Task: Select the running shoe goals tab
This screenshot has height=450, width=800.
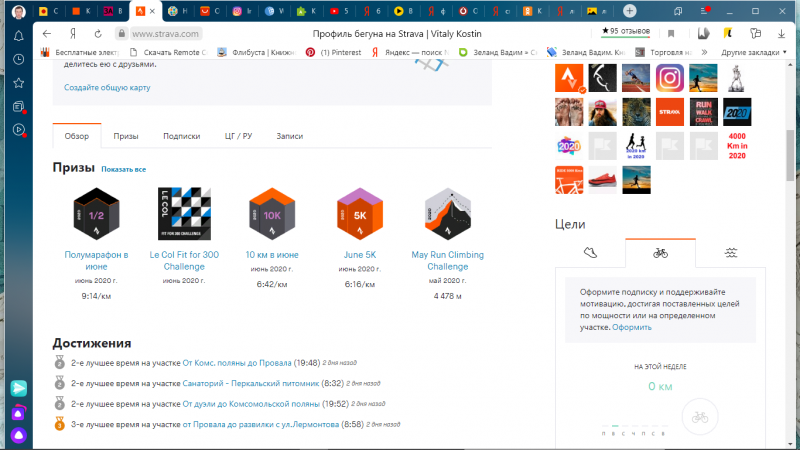Action: (x=590, y=253)
